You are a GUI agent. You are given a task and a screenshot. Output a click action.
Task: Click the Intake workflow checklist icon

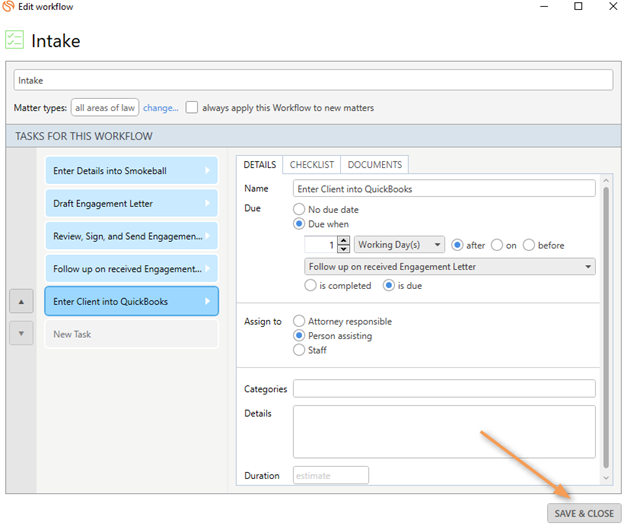(x=14, y=40)
